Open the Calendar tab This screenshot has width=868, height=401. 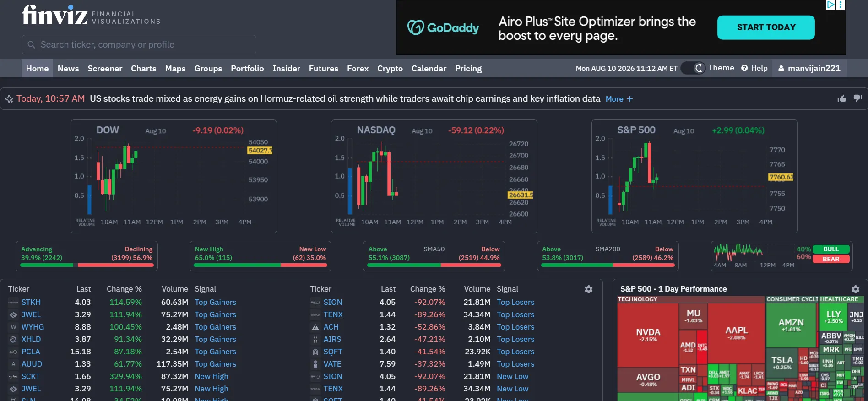point(429,69)
